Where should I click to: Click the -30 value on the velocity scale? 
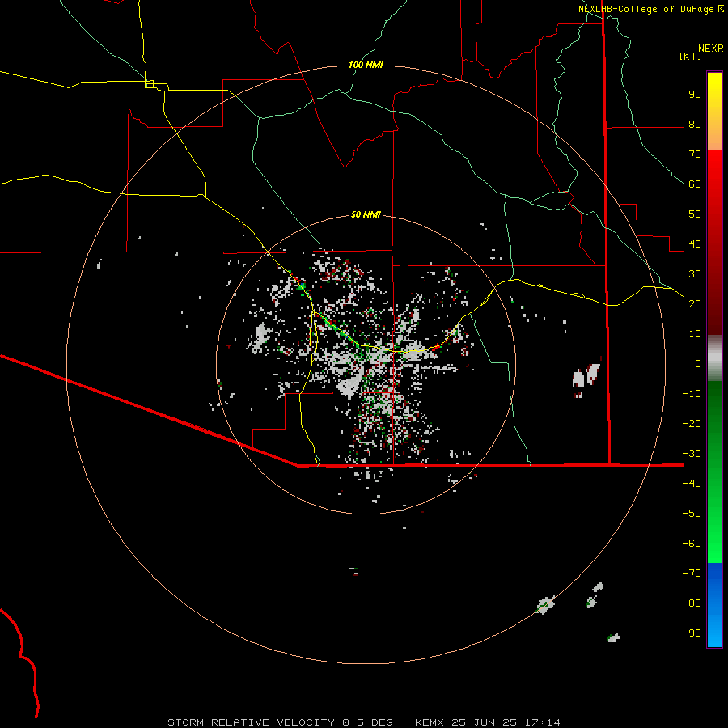click(692, 454)
